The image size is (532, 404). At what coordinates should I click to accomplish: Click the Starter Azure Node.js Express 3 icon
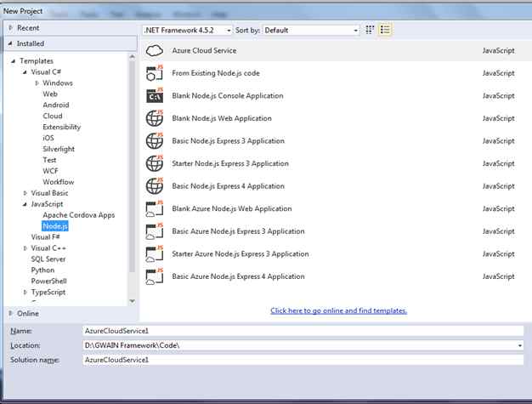coord(155,254)
